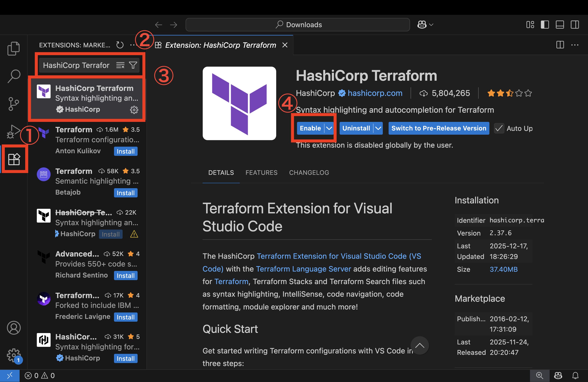This screenshot has height=382, width=588.
Task: Click filter extensions funnel icon
Action: point(133,65)
